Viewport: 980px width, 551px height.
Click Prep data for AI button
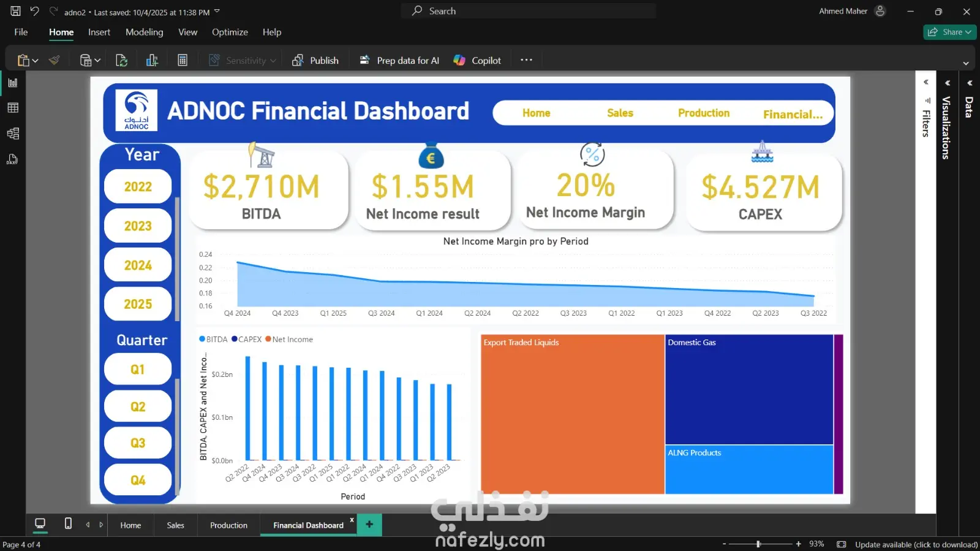pyautogui.click(x=399, y=60)
